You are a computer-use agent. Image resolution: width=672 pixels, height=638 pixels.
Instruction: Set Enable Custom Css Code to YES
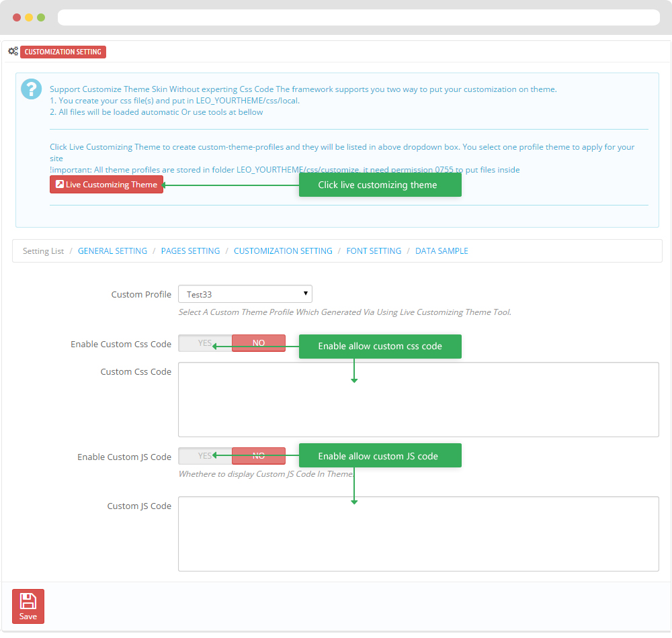click(x=205, y=343)
